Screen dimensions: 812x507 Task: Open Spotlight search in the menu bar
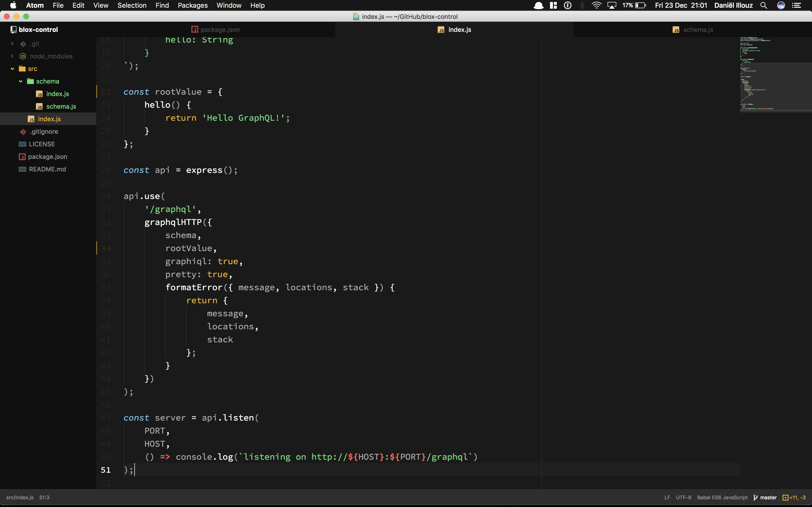(763, 5)
